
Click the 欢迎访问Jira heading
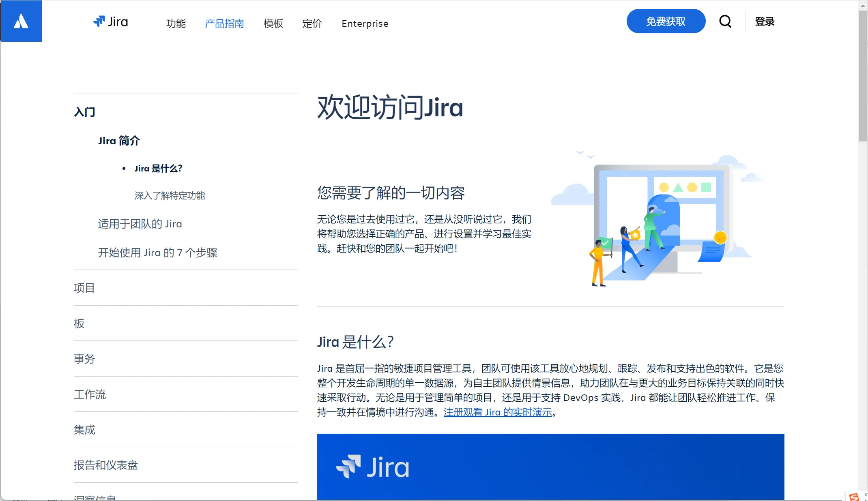(390, 108)
